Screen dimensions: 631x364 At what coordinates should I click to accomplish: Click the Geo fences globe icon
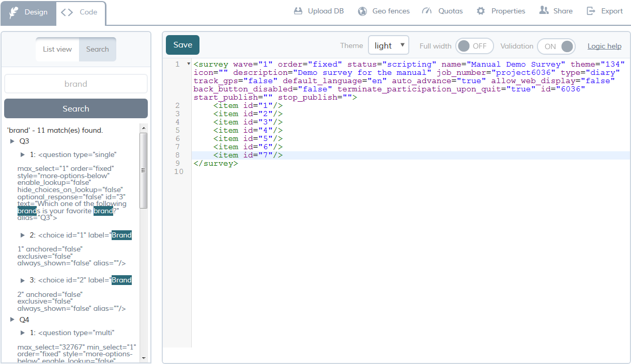pos(363,11)
